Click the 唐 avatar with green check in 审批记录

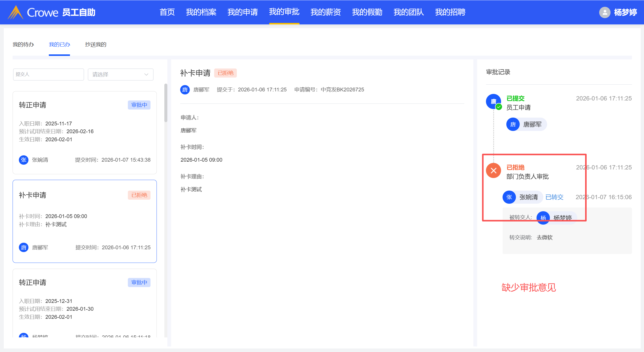493,101
